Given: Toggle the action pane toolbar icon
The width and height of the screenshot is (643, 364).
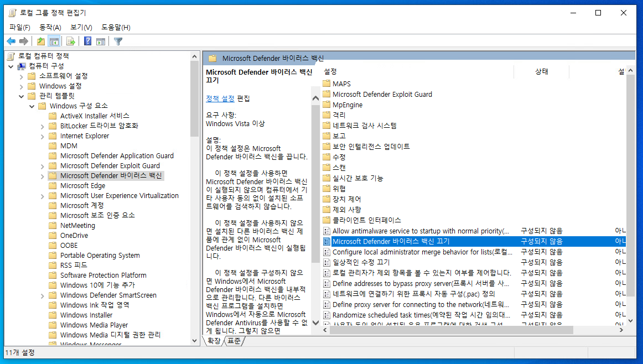Looking at the screenshot, I should pyautogui.click(x=101, y=41).
